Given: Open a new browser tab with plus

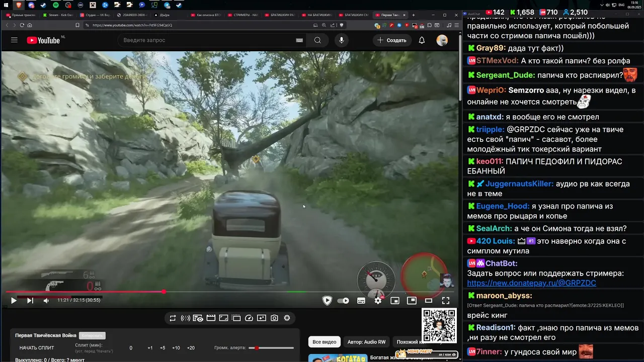Looking at the screenshot, I should point(414,15).
